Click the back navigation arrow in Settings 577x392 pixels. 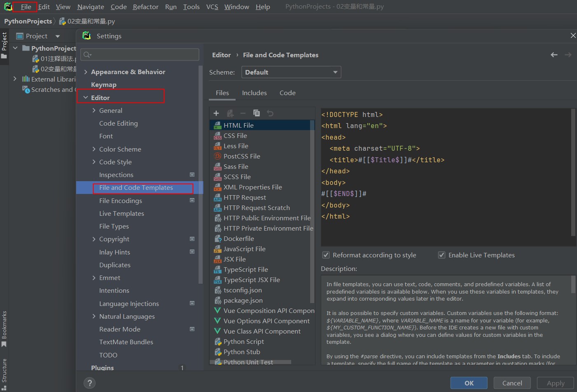tap(554, 55)
